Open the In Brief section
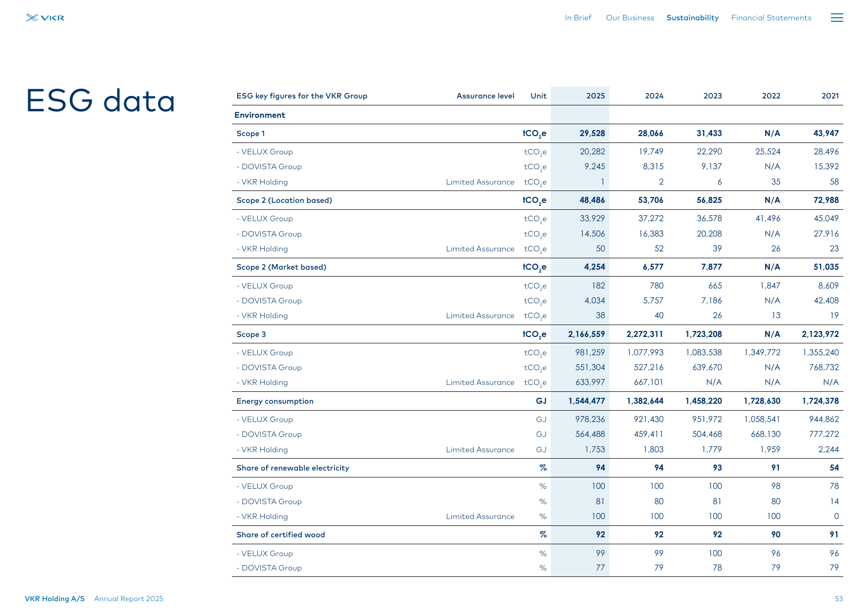Screen dimensions: 868x614 point(578,18)
